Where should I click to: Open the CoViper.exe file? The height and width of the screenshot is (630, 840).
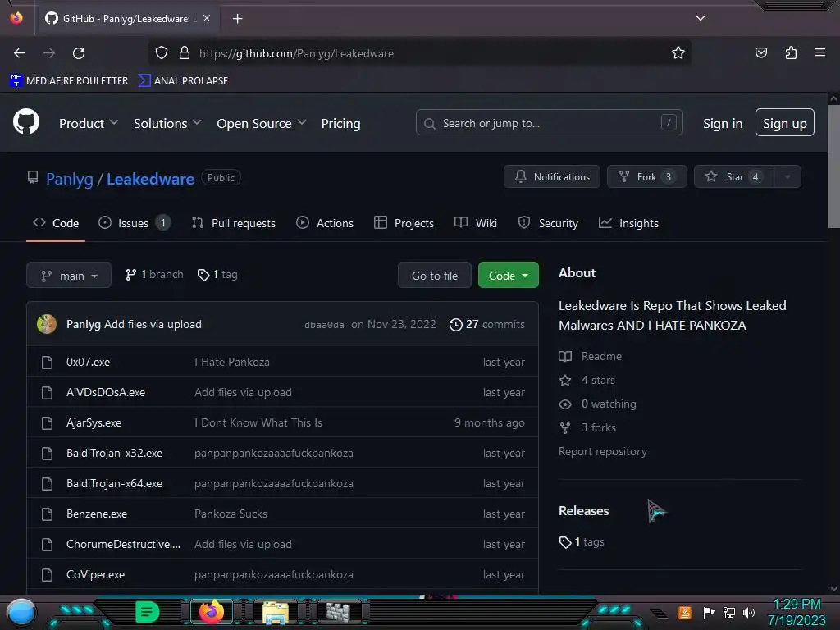pos(95,574)
